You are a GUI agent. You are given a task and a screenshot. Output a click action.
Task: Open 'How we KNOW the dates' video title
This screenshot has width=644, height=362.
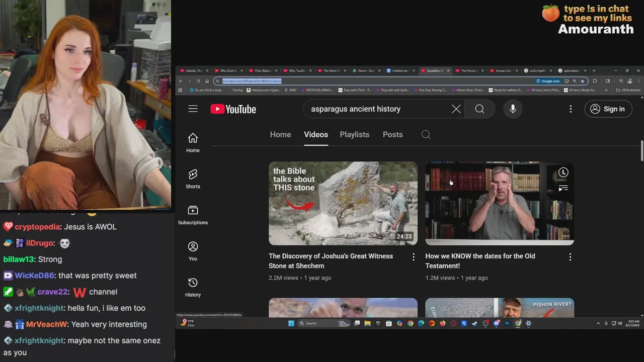(x=480, y=261)
